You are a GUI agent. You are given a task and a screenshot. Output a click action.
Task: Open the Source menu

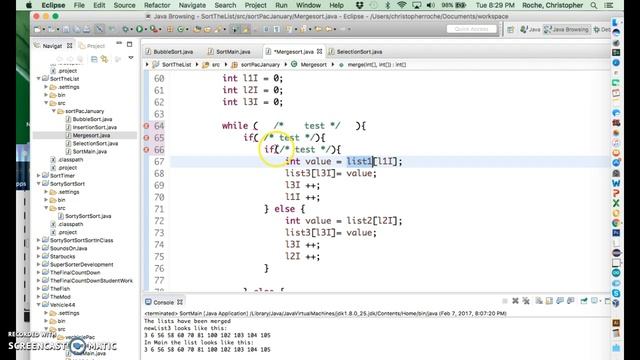click(124, 5)
